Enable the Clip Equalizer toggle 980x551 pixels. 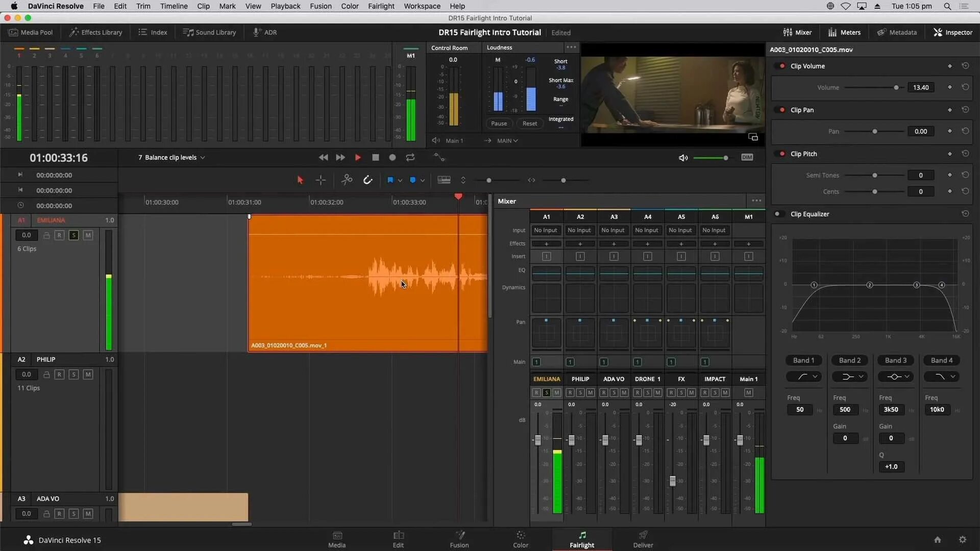pos(778,214)
